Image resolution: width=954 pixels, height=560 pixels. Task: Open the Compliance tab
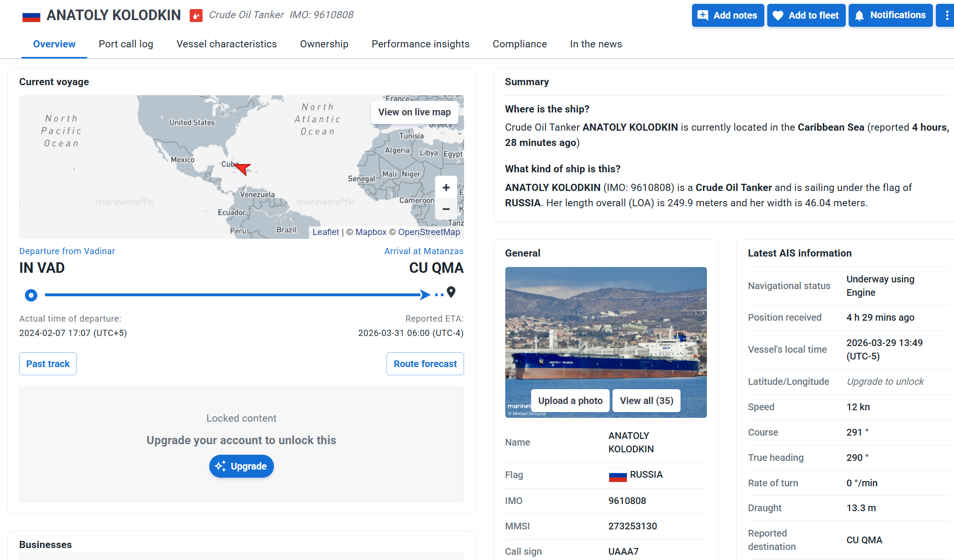click(520, 44)
